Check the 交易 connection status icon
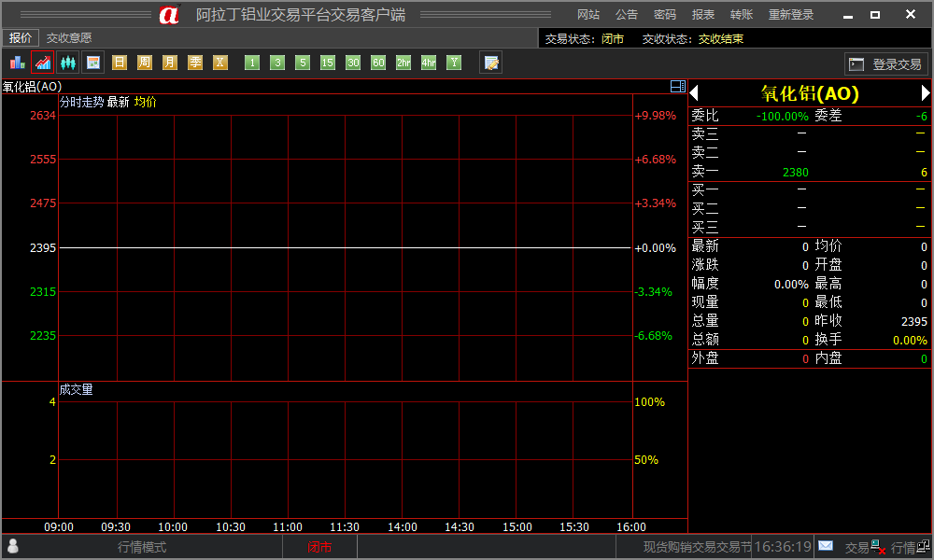 [x=878, y=546]
